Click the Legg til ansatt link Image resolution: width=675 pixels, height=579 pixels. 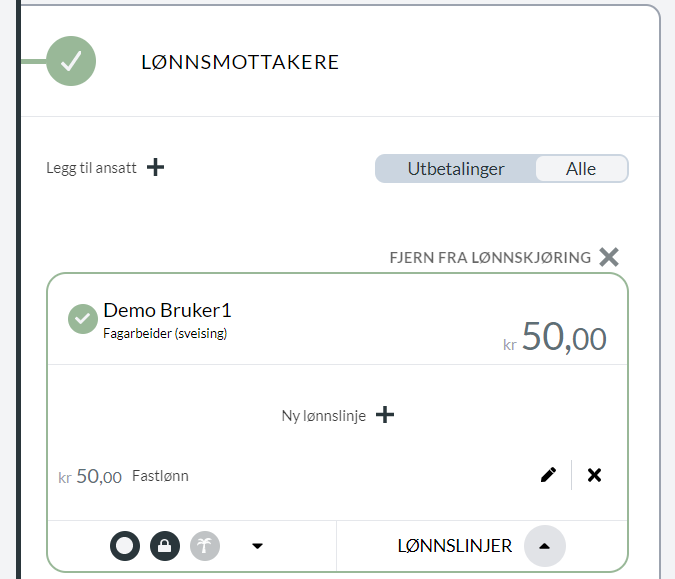pos(91,168)
